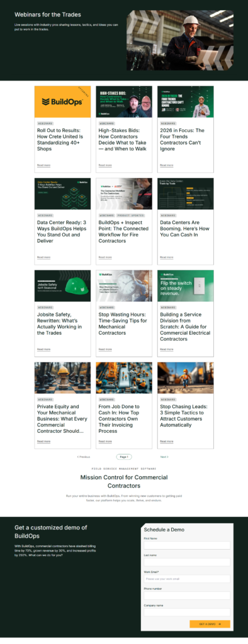248x644 pixels.
Task: Open the clock image Stop Wasting Hours thumbnail
Action: coord(124,286)
